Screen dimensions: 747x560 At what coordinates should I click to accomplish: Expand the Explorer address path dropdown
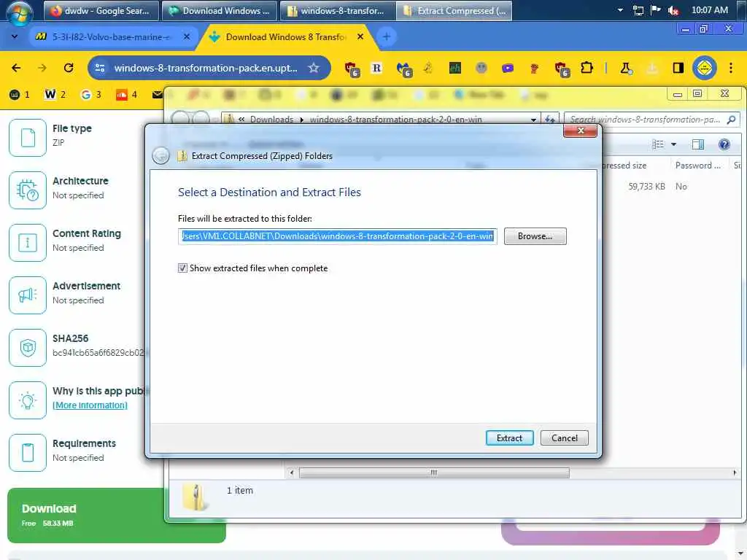point(533,120)
